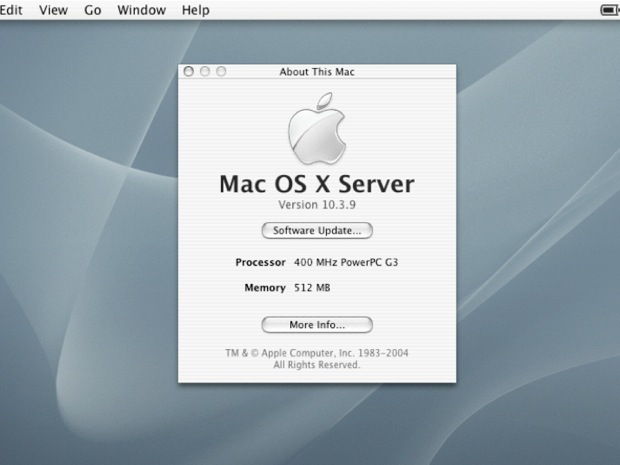Click the 512 MB memory value
Image resolution: width=620 pixels, height=465 pixels.
point(312,288)
